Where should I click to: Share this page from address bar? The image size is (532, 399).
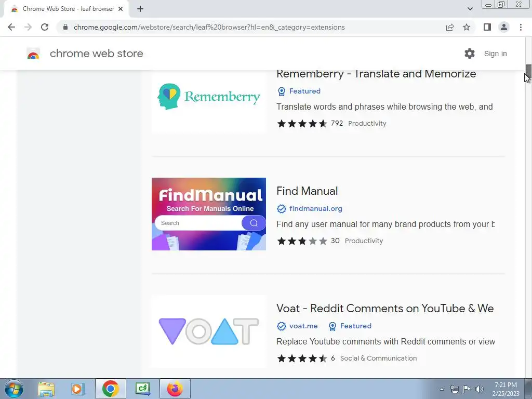tap(450, 27)
